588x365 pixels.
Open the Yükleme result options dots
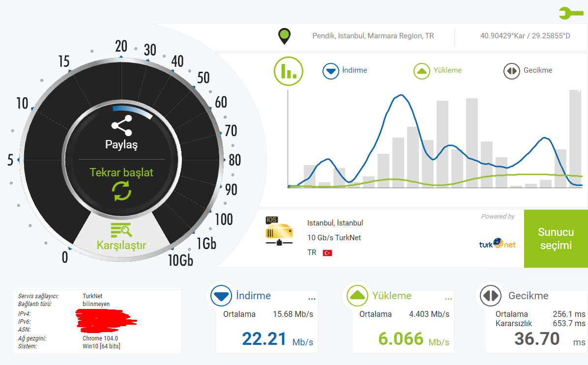pos(448,299)
